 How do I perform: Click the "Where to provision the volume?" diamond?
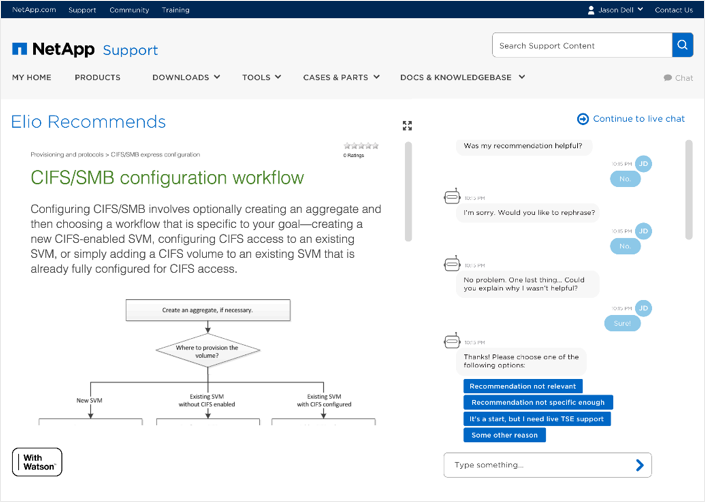click(x=208, y=351)
